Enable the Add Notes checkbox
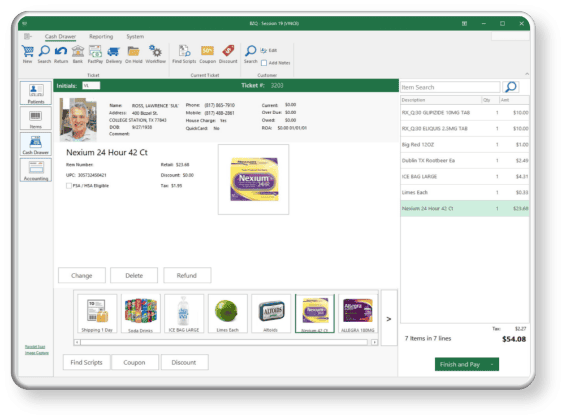The image size is (566, 420). click(264, 63)
